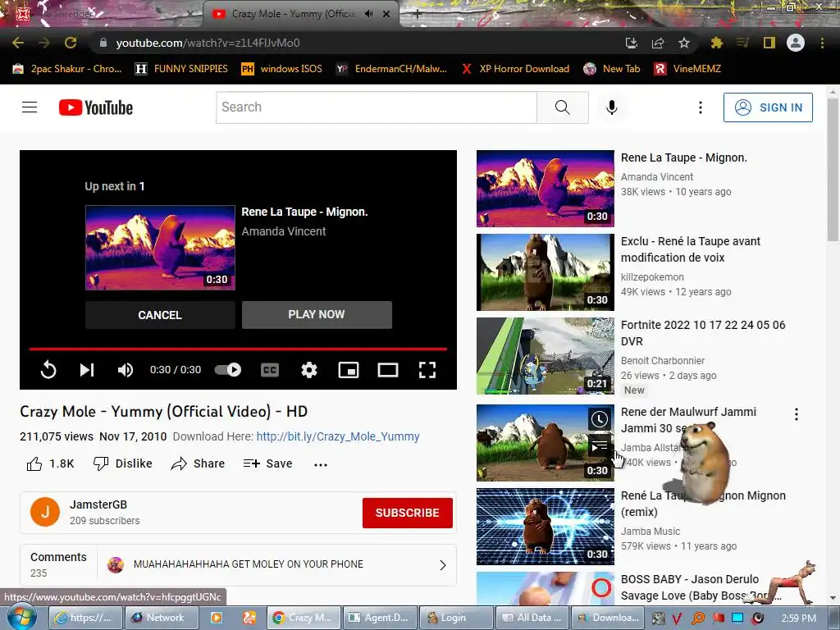Switch to theater mode
840x630 pixels.
pyautogui.click(x=388, y=370)
